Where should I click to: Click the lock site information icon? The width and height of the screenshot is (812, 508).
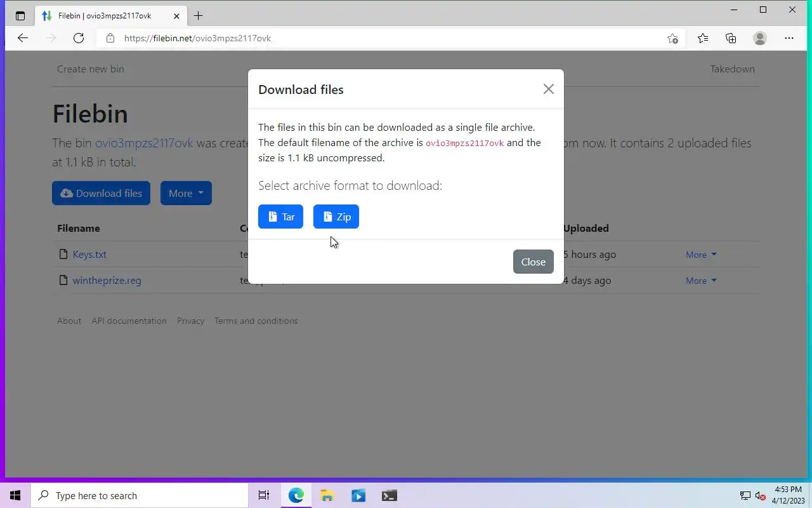110,38
